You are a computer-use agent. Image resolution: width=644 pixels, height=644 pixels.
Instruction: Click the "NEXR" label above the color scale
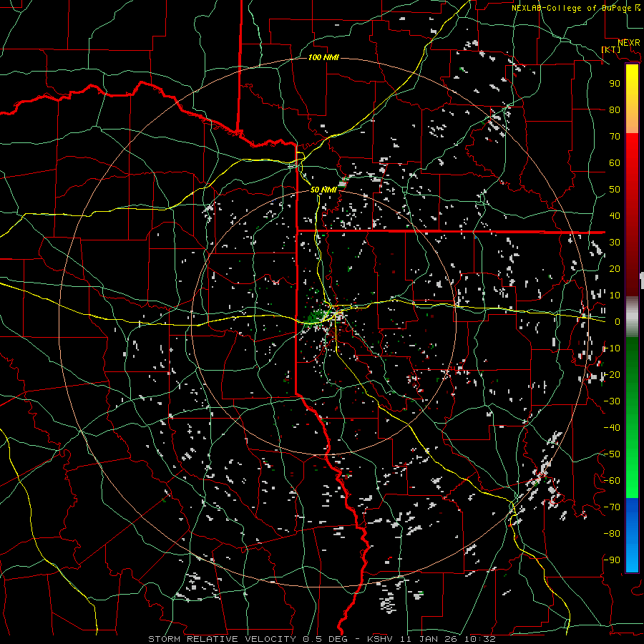[629, 43]
